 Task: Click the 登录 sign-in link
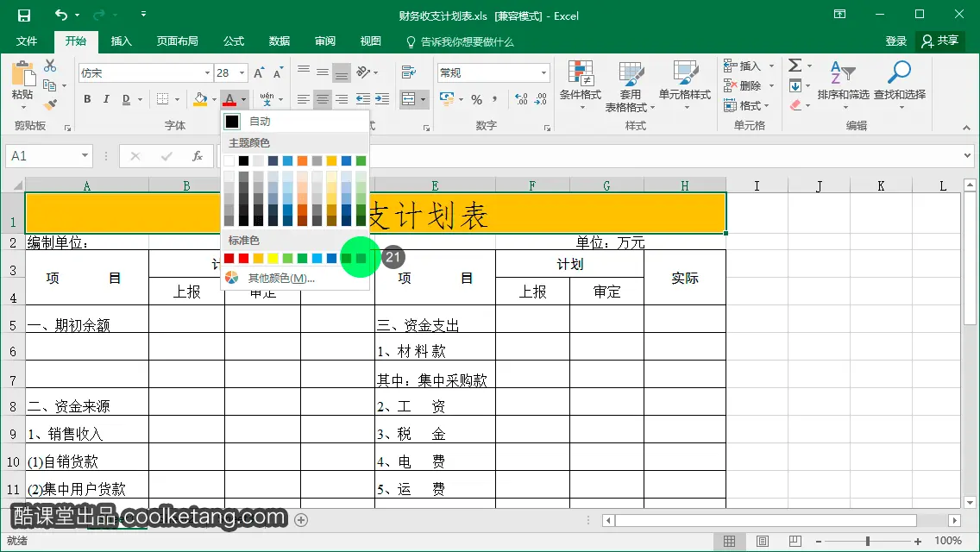[895, 41]
